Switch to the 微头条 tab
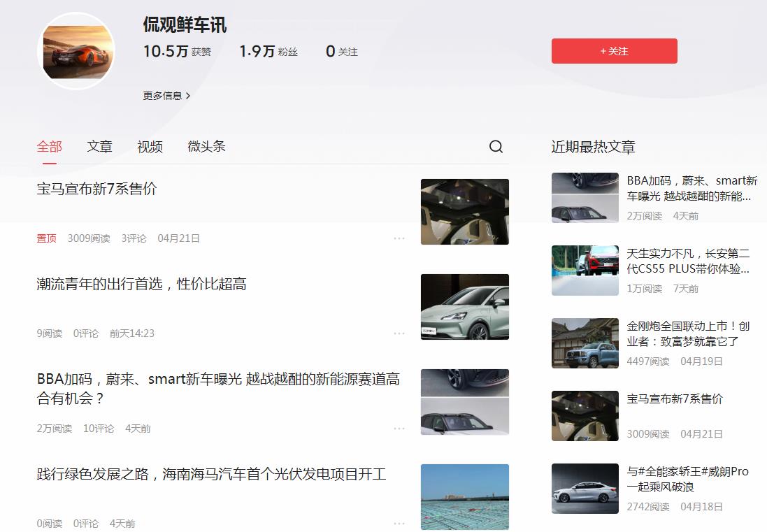767x532 pixels. click(x=206, y=147)
